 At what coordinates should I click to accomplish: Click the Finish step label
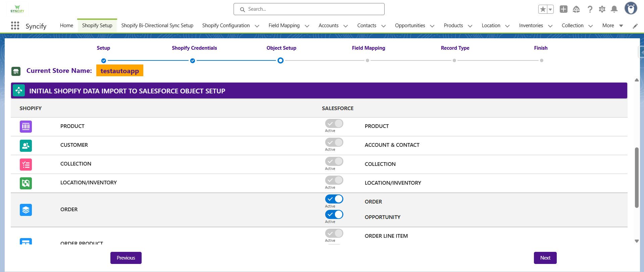[x=541, y=48]
